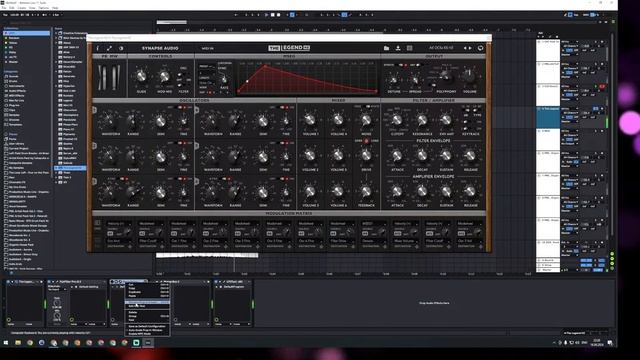Toggle oscillator 5 on/off switch
This screenshot has height=360, width=640.
pyautogui.click(x=284, y=143)
